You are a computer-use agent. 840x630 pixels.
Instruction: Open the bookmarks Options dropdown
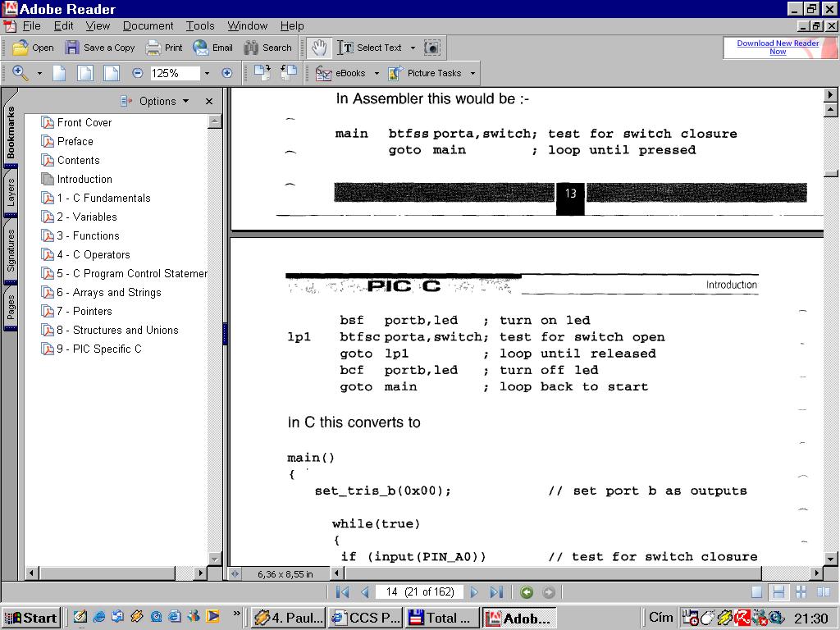coord(155,101)
